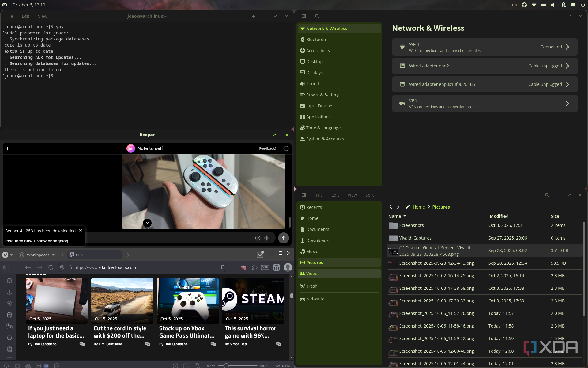Open Bookmarks panel in Vivaldi sidebar
588x368 pixels.
(x=9, y=281)
